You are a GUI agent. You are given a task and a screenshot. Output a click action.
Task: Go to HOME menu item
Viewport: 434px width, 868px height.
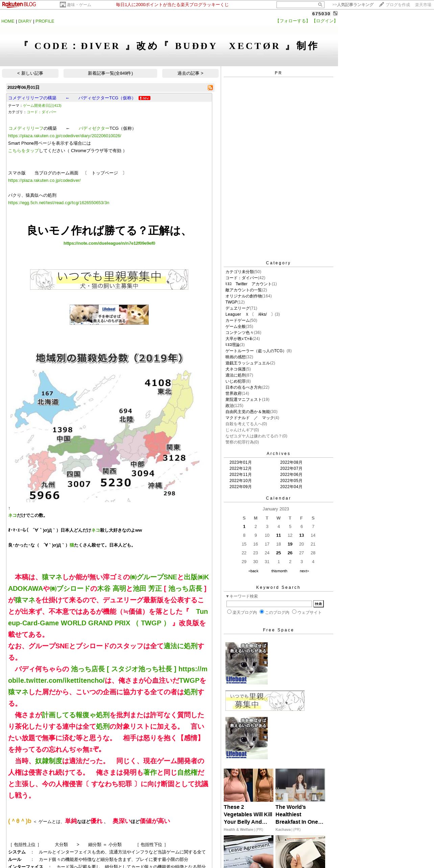pyautogui.click(x=8, y=21)
